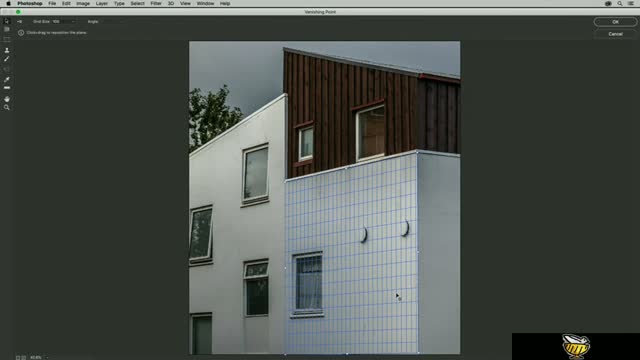Open the Apple menu
The width and height of the screenshot is (640, 360).
8,3
